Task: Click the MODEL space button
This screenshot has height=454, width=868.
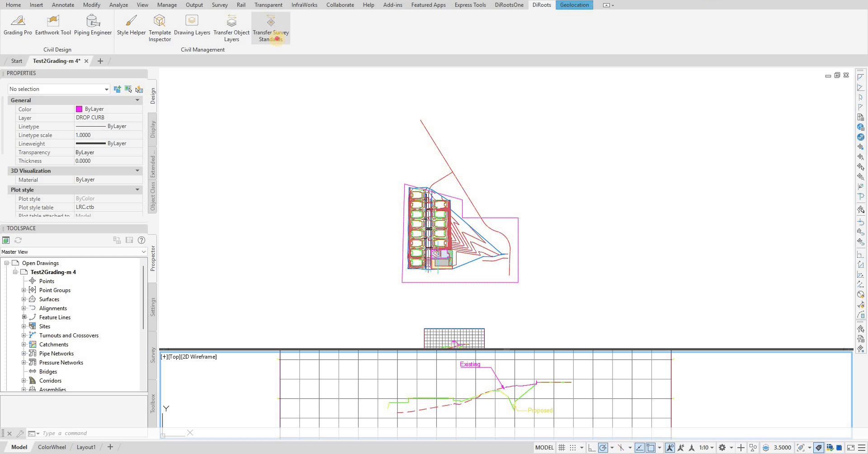Action: 544,448
